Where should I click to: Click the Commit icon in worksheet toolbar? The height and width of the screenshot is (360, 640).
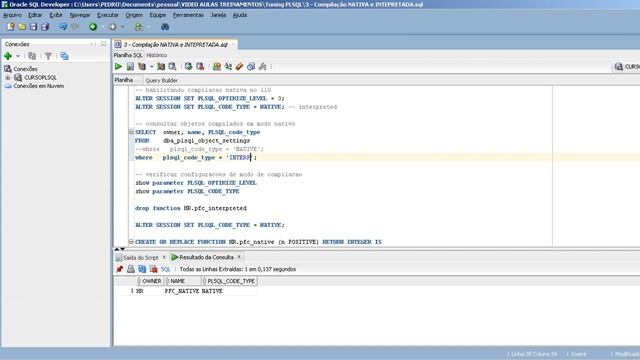coord(189,67)
